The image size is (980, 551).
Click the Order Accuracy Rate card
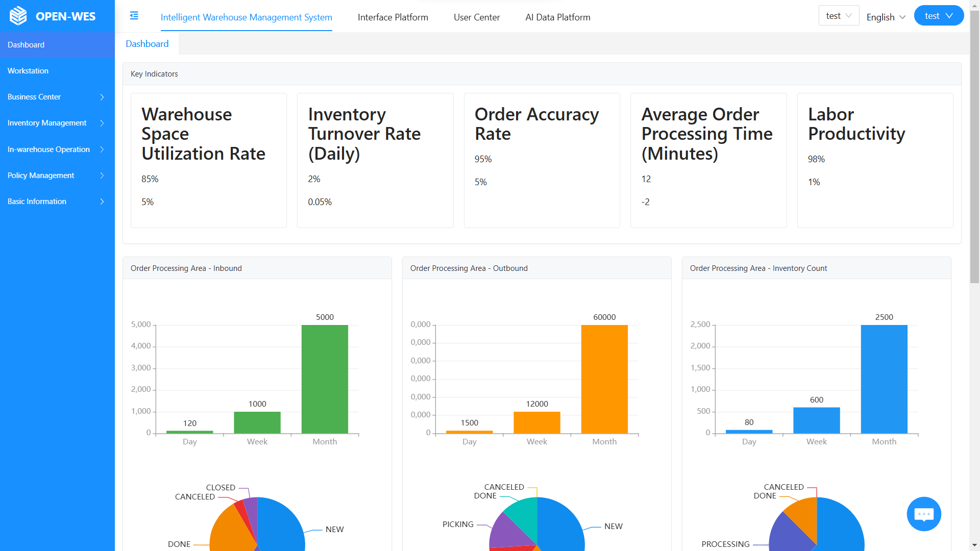pos(542,160)
